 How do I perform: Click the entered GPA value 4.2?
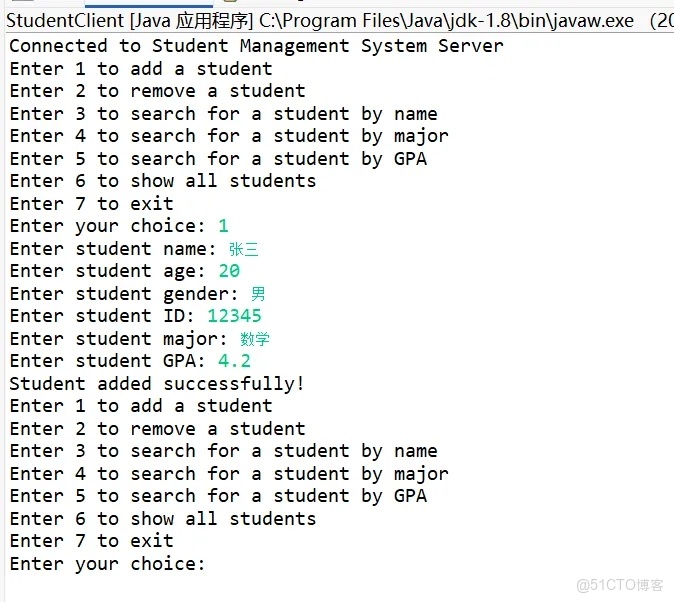[234, 361]
